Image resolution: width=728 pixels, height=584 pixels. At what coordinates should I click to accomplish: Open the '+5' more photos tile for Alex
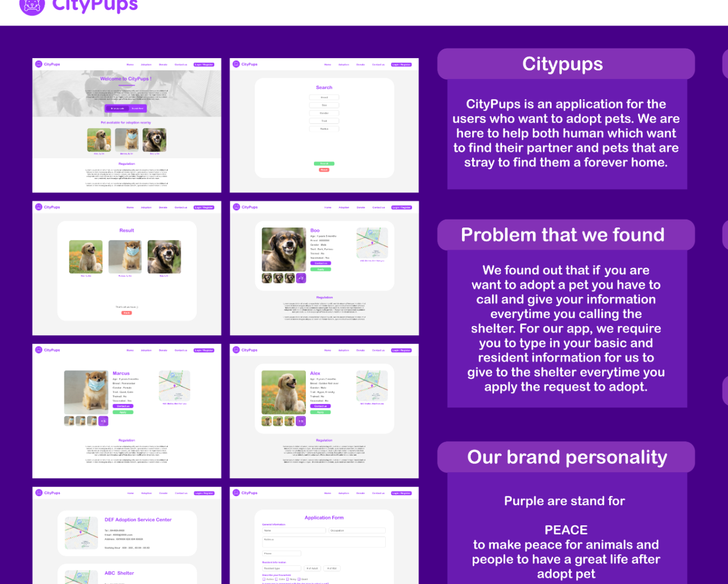[x=301, y=421]
